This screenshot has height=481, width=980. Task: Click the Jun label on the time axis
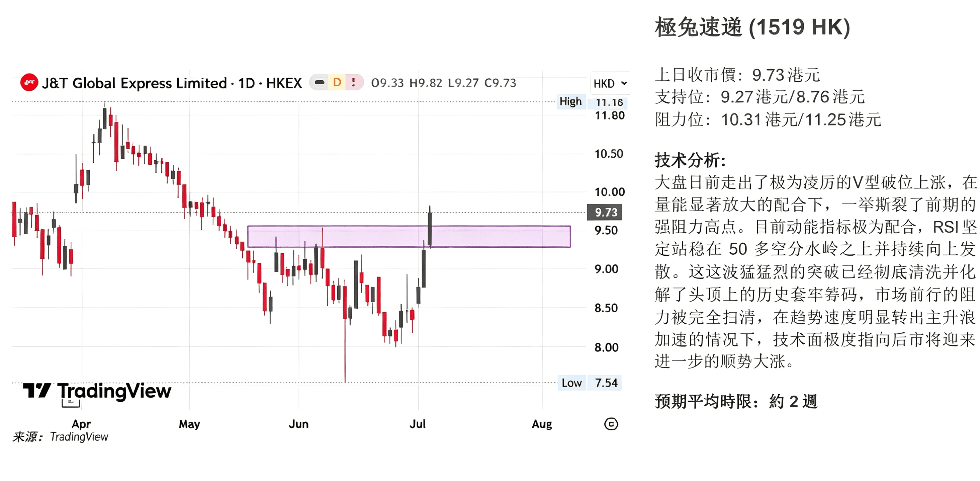click(299, 424)
